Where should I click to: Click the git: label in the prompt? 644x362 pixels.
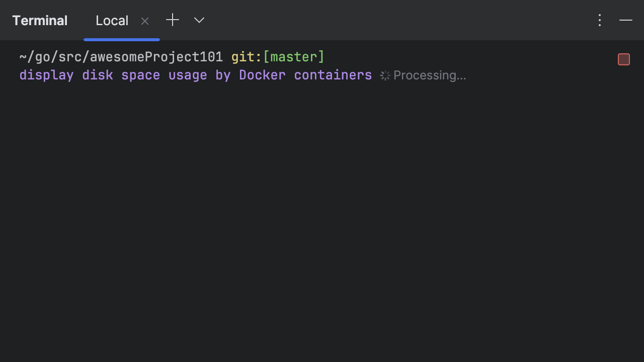[x=247, y=57]
